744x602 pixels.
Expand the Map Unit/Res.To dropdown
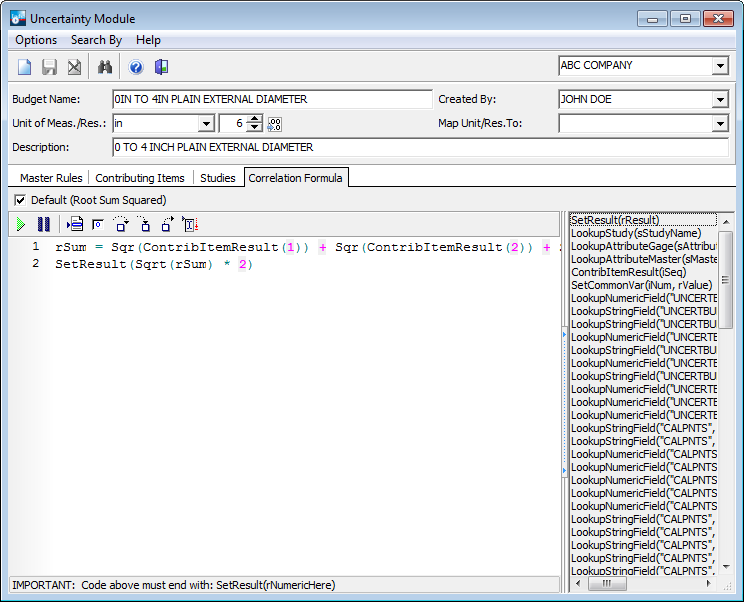click(x=720, y=124)
